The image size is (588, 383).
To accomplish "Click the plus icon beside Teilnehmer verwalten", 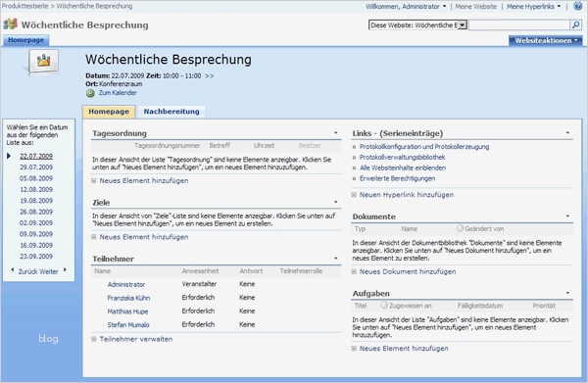I will point(94,339).
